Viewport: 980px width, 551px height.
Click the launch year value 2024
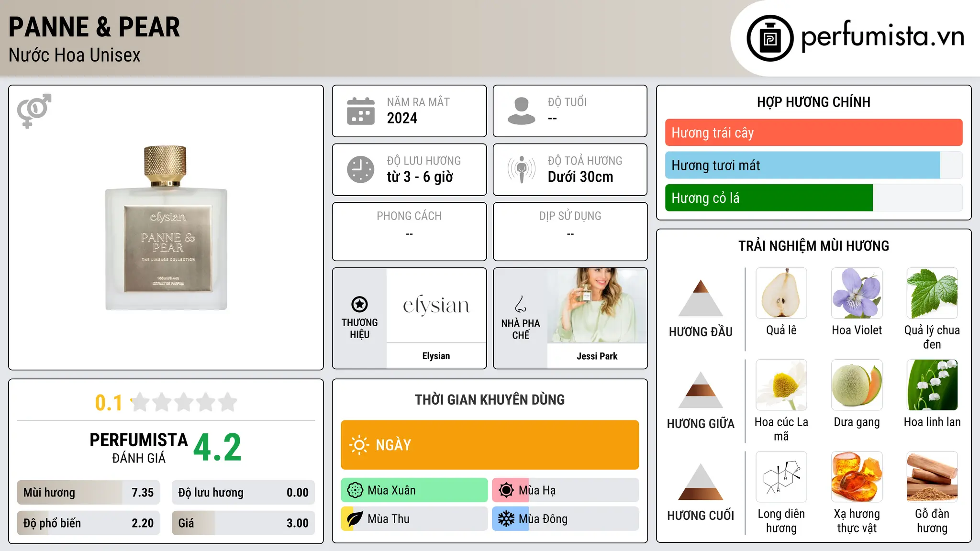(402, 118)
